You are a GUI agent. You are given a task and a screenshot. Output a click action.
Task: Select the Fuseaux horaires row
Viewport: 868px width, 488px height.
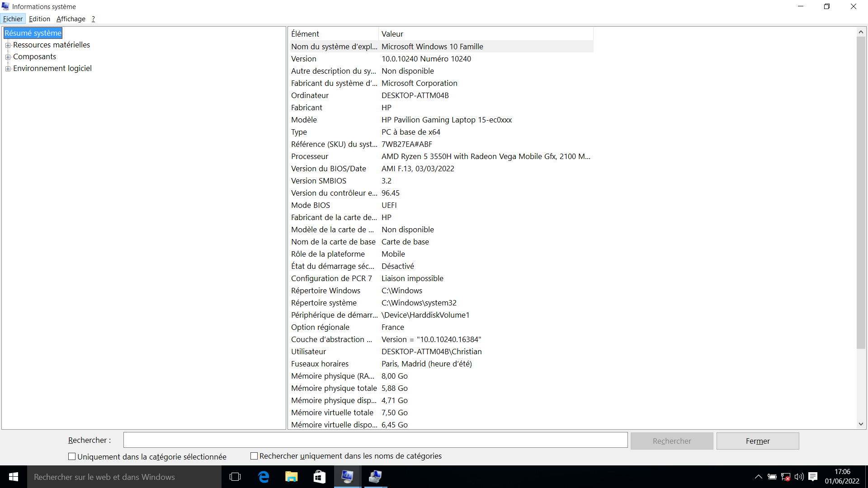(x=441, y=364)
